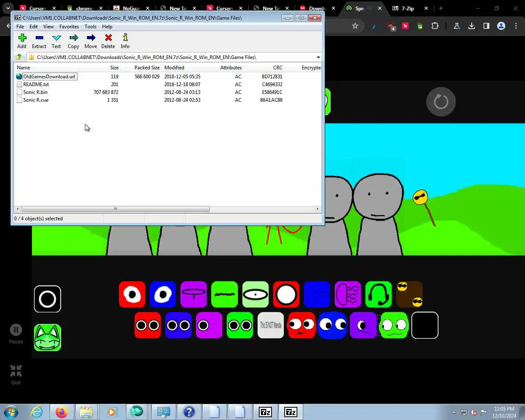This screenshot has width=525, height=420.
Task: Click the Delete toolbar icon
Action: coord(108,41)
